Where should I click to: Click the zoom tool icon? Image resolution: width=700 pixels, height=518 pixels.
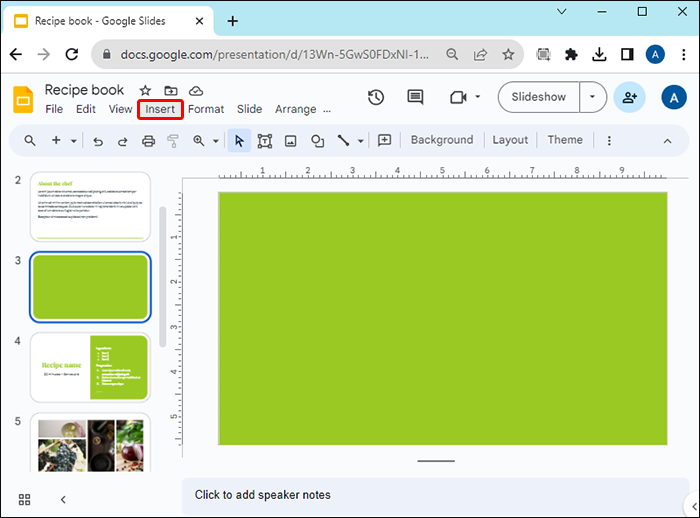click(199, 141)
